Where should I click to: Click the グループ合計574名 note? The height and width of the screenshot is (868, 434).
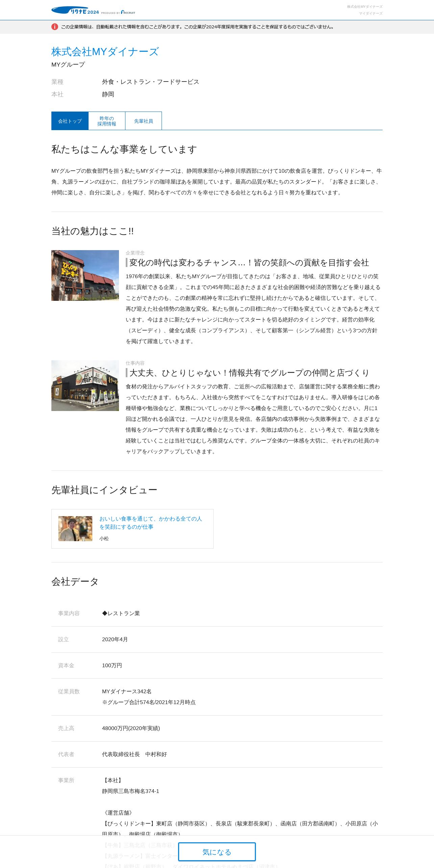(149, 702)
